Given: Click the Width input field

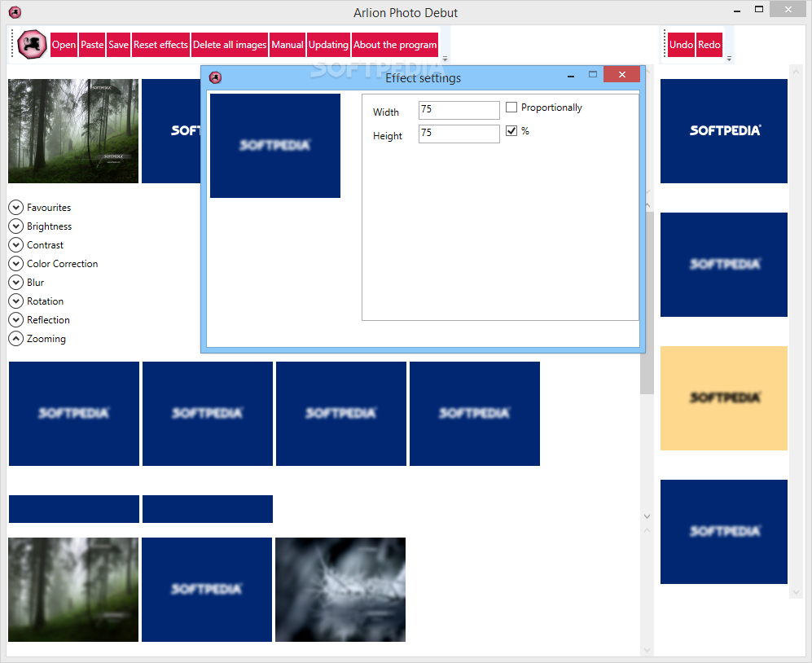Looking at the screenshot, I should tap(459, 110).
